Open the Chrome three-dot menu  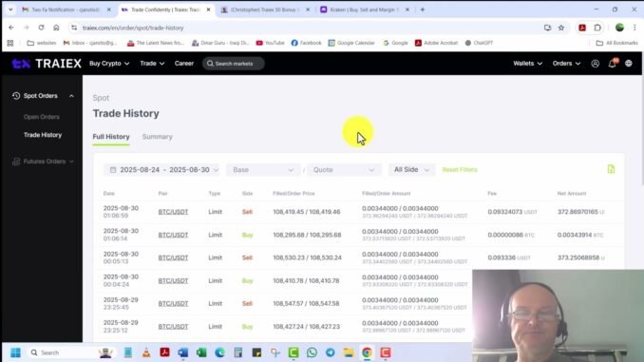635,28
